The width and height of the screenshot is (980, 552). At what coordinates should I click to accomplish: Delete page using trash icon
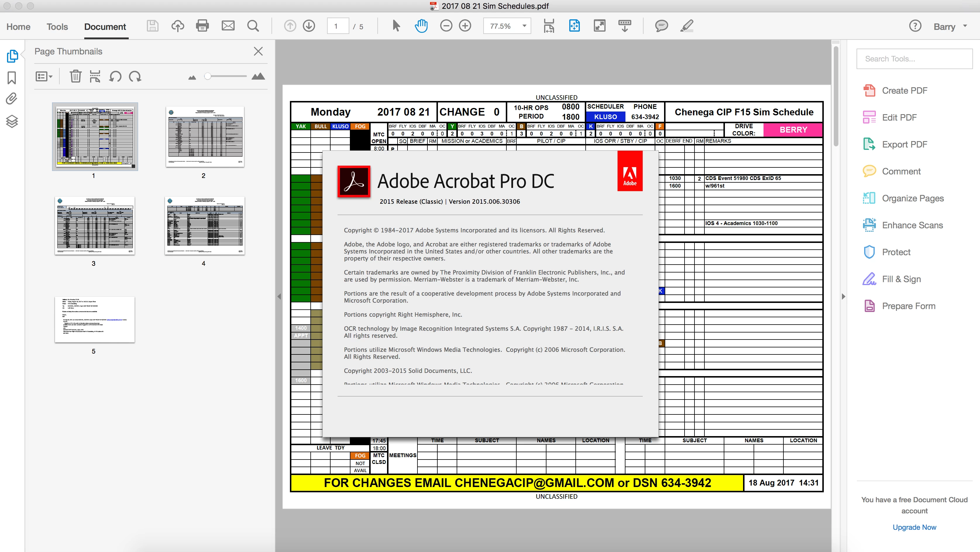click(x=75, y=76)
